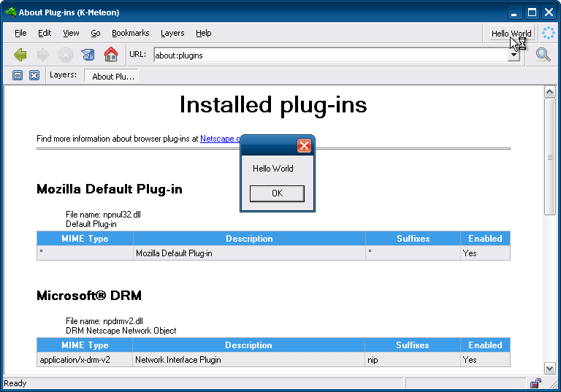Click the new layer icon in layers bar

click(x=18, y=75)
